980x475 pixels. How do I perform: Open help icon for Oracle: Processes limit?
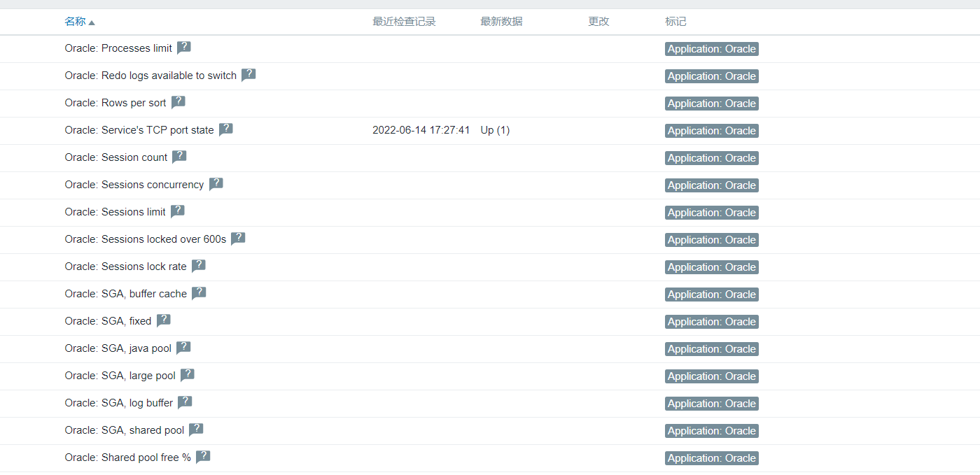point(184,48)
